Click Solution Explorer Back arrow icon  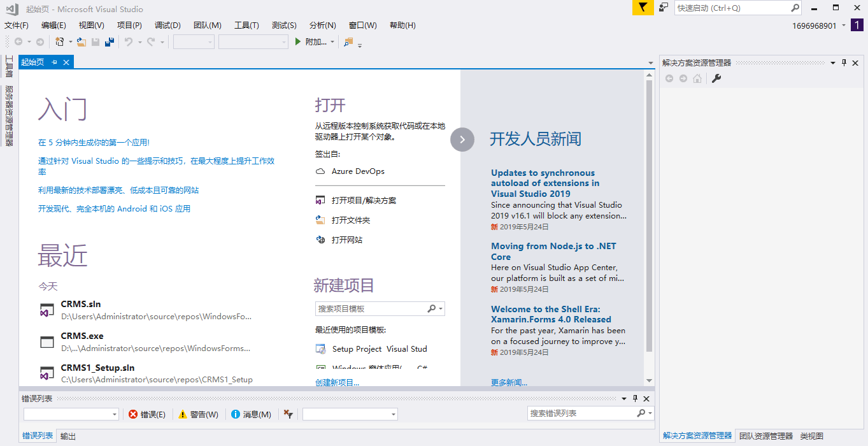coord(669,78)
